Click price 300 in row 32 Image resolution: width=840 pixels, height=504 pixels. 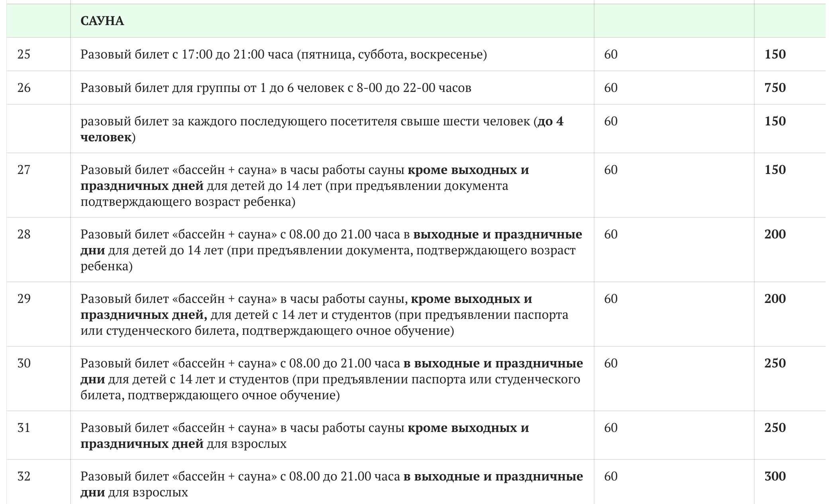coord(775,476)
